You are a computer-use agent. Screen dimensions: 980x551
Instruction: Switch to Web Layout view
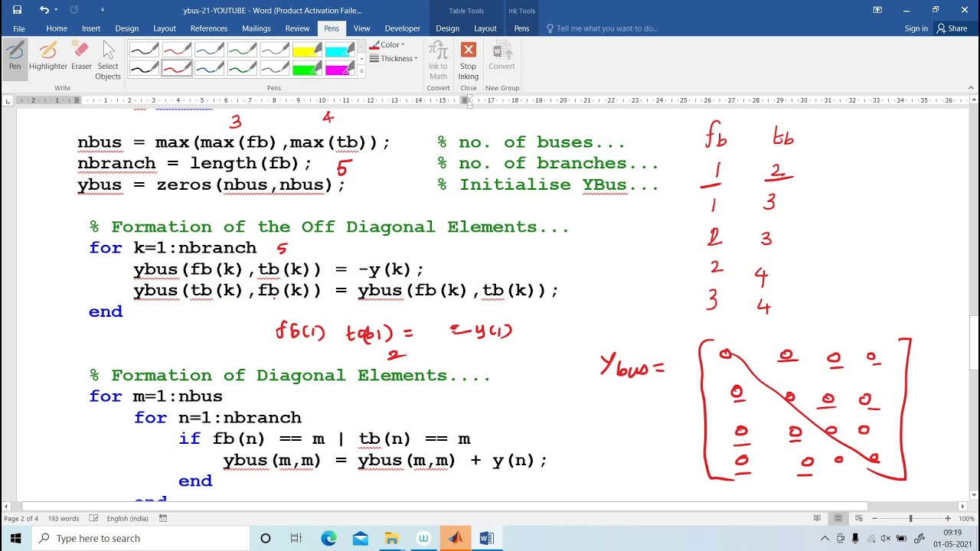(861, 518)
